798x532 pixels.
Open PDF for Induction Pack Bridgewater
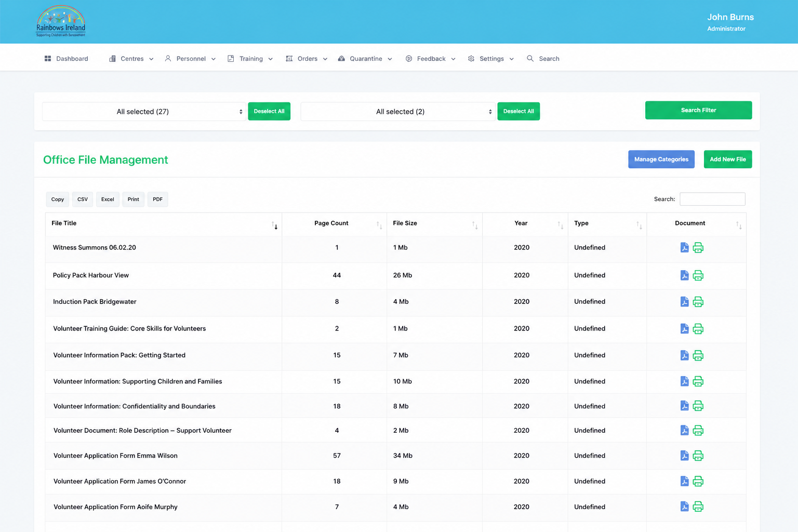(684, 302)
